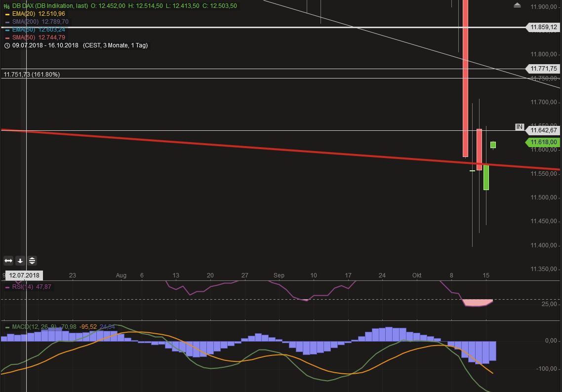Click the RSI(14) indicator line marker
The image size is (562, 392).
click(x=6, y=287)
